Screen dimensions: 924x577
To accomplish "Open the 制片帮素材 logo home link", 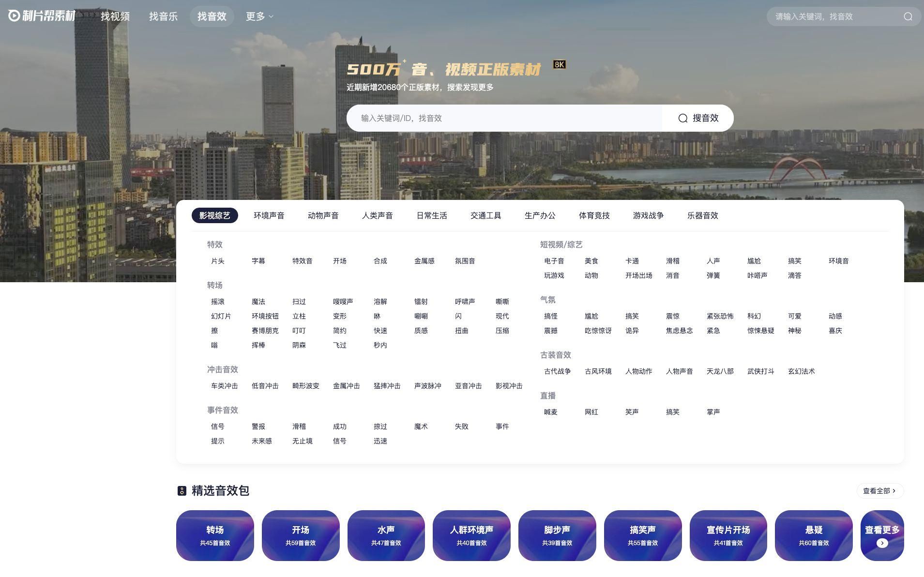I will 42,16.
